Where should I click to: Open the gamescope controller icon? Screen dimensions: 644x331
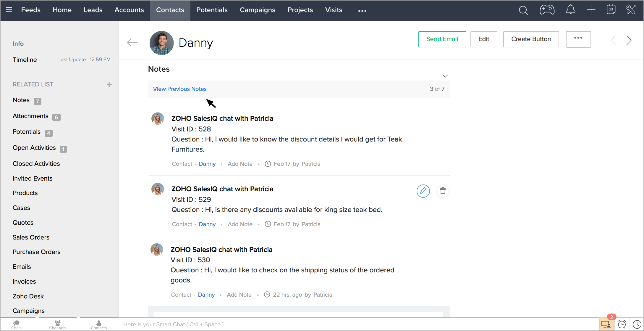(x=547, y=10)
